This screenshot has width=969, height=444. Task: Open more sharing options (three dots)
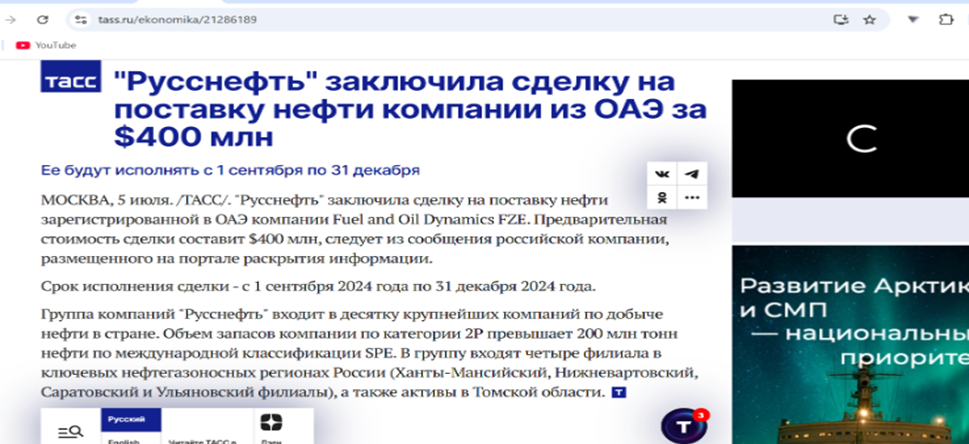pos(691,198)
